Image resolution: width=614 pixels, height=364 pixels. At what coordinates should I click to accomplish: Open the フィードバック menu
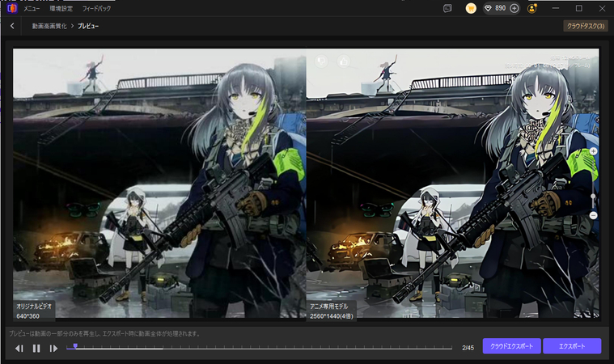[97, 8]
